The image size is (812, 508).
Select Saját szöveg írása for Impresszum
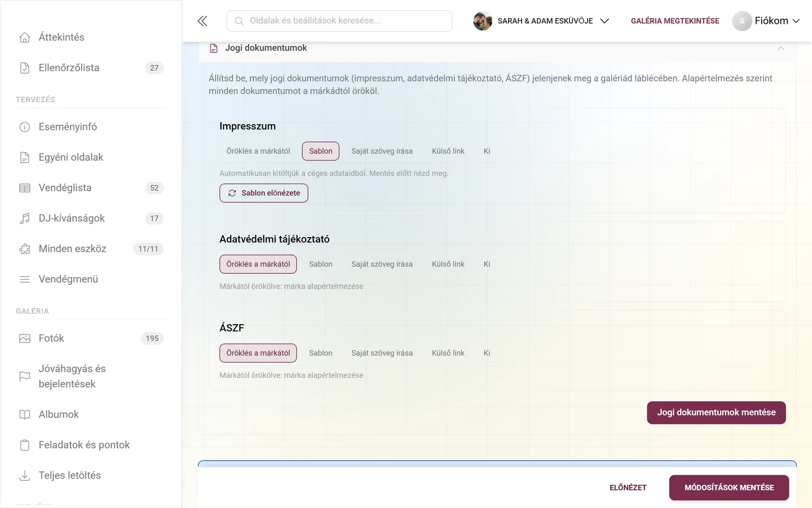[382, 151]
